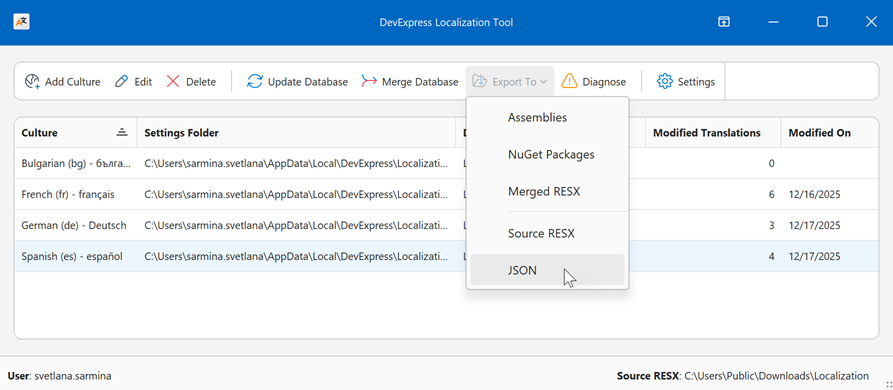Viewport: 893px width, 390px height.
Task: Click the Merge Database label
Action: tap(420, 82)
